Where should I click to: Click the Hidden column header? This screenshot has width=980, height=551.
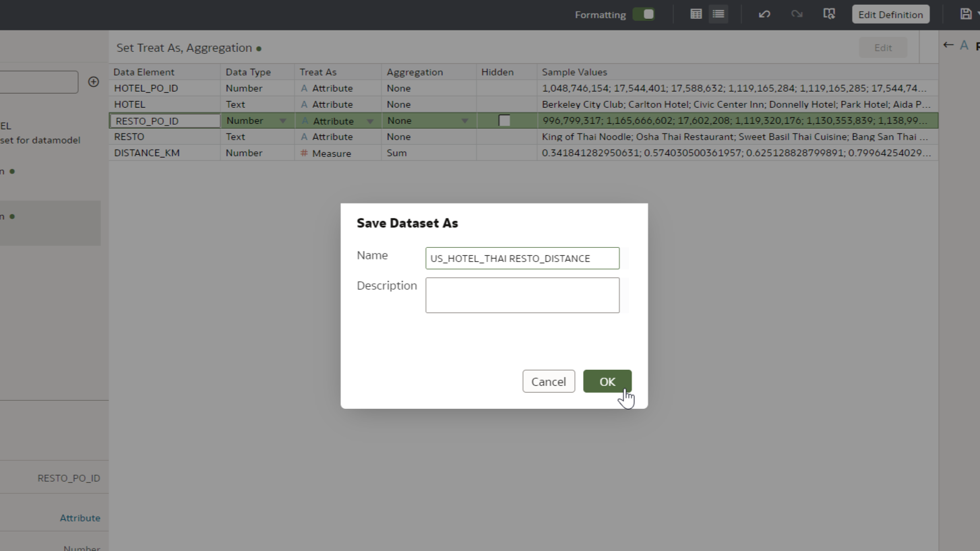497,72
